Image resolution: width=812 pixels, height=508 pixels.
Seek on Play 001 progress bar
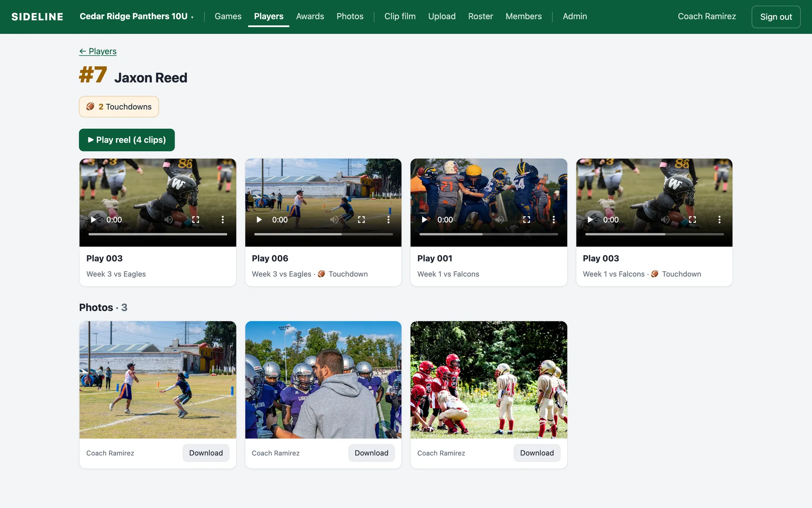pyautogui.click(x=489, y=234)
